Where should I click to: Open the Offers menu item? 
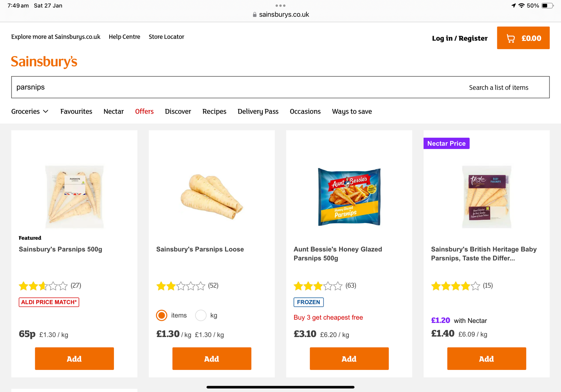144,111
